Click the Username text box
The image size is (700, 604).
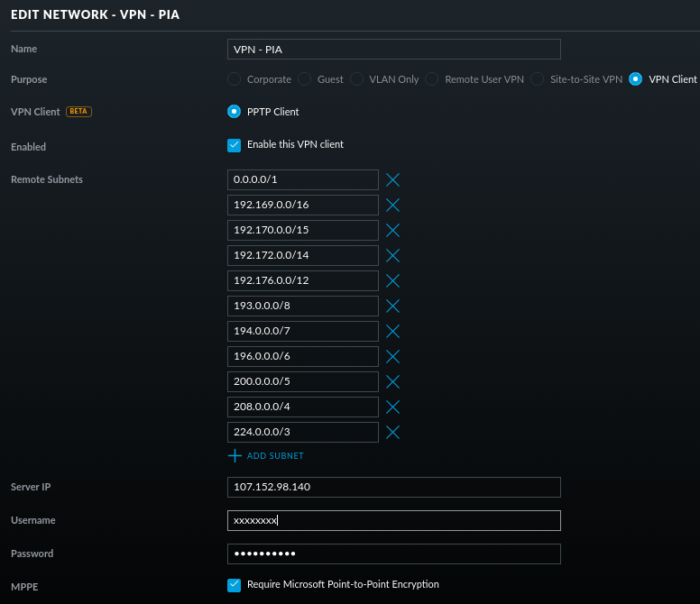pos(393,520)
